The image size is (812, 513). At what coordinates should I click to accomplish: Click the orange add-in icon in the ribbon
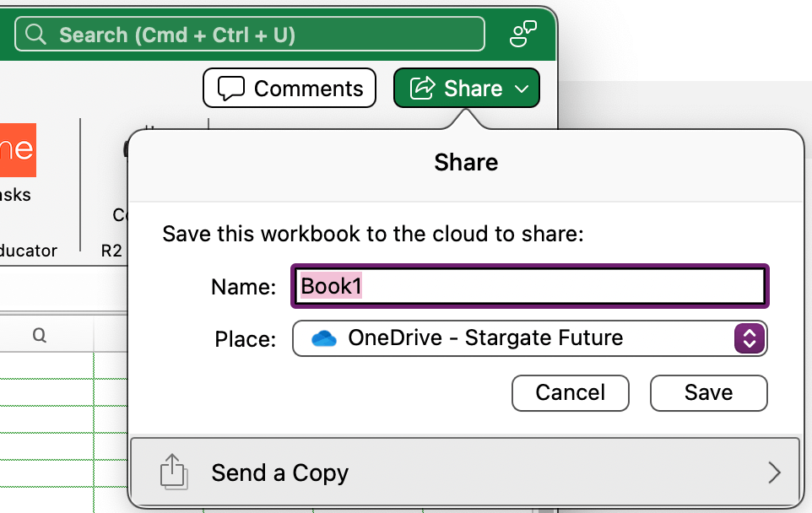point(17,149)
